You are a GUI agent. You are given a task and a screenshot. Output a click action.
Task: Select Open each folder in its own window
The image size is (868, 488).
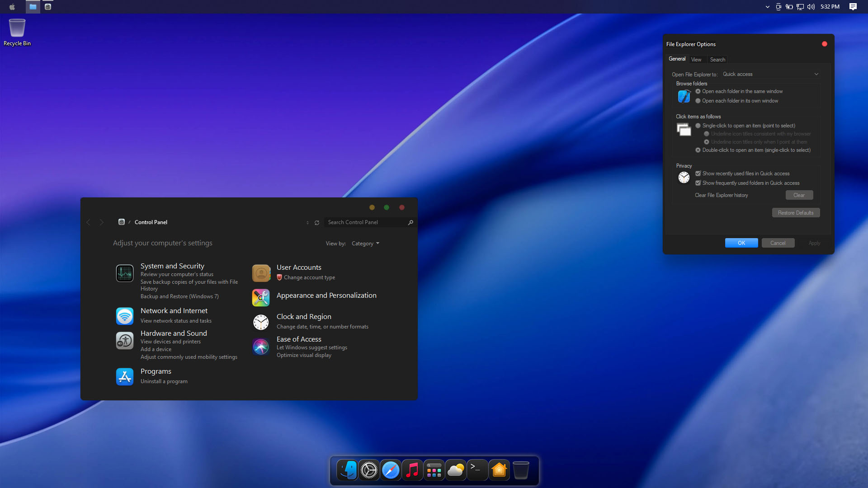[698, 101]
